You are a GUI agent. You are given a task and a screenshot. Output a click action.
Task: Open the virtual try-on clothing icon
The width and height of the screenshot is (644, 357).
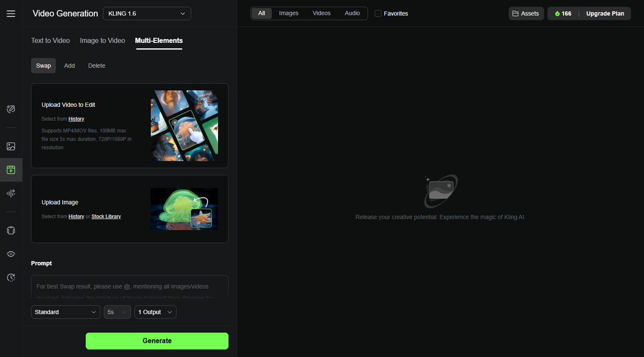(11, 230)
